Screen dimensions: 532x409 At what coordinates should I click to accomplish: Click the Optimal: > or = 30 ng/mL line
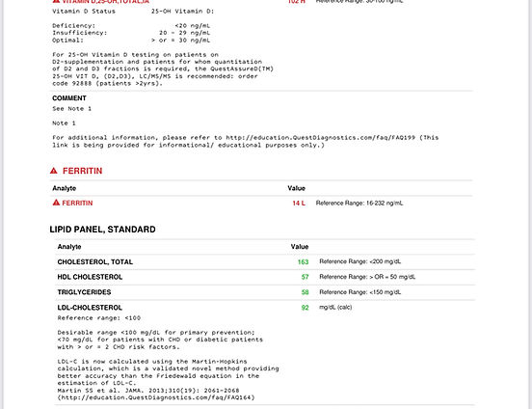tap(131, 41)
